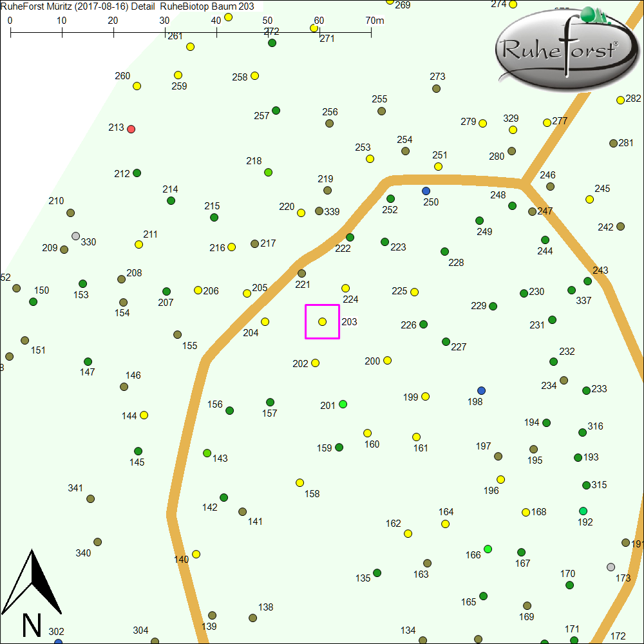The image size is (644, 644).
Task: Click the blue tree marker 250
Action: click(426, 191)
